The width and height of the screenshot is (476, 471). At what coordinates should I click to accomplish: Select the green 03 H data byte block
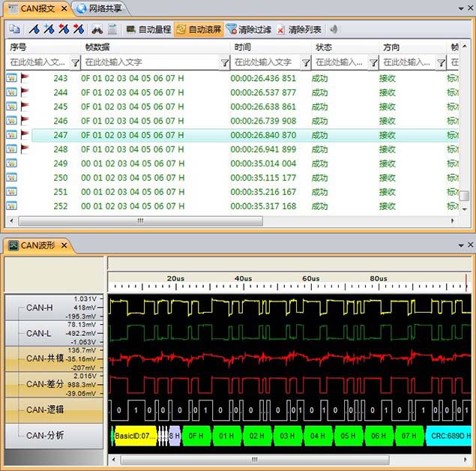(287, 435)
